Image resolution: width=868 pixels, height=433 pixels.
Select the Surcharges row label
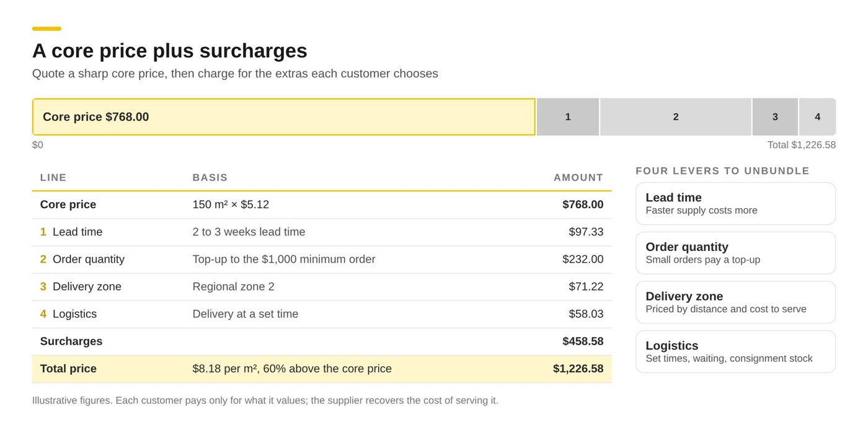[x=71, y=341]
